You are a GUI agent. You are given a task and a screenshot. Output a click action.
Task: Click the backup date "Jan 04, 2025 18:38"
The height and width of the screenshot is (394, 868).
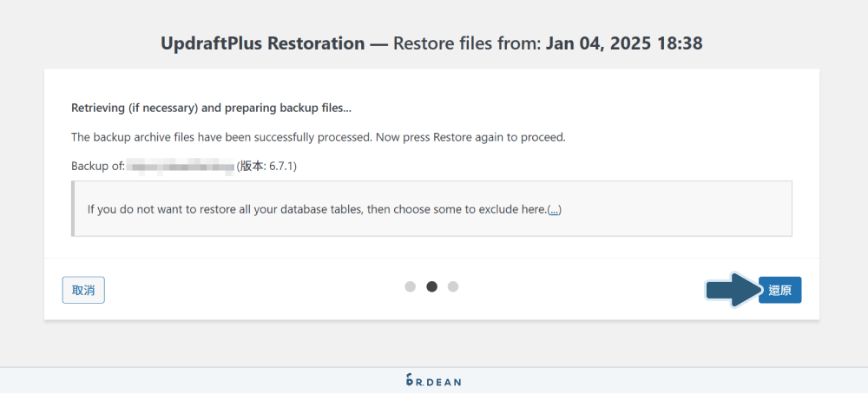click(624, 43)
